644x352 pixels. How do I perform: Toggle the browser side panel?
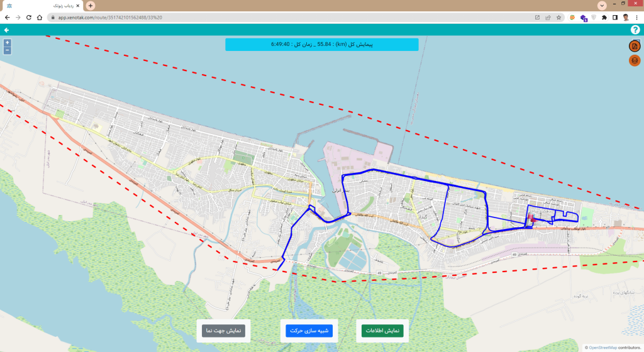[x=615, y=18]
